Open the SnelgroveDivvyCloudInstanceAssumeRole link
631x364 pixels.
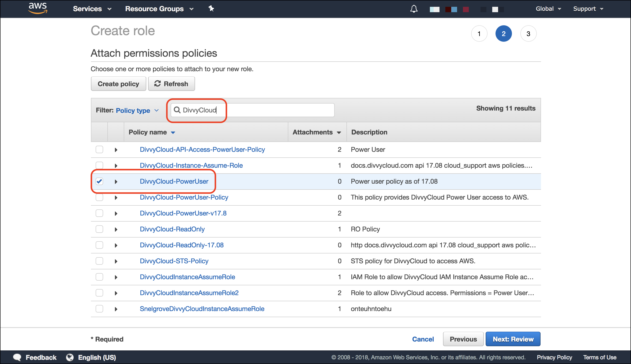[x=202, y=309]
